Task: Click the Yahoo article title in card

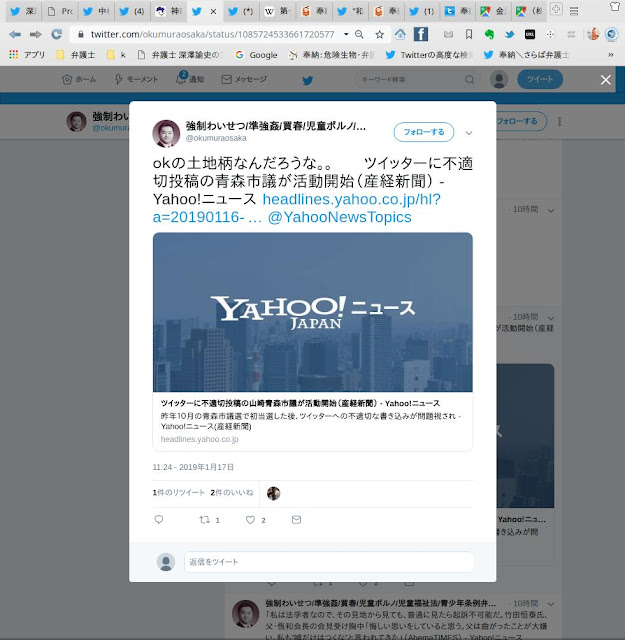Action: (x=300, y=403)
